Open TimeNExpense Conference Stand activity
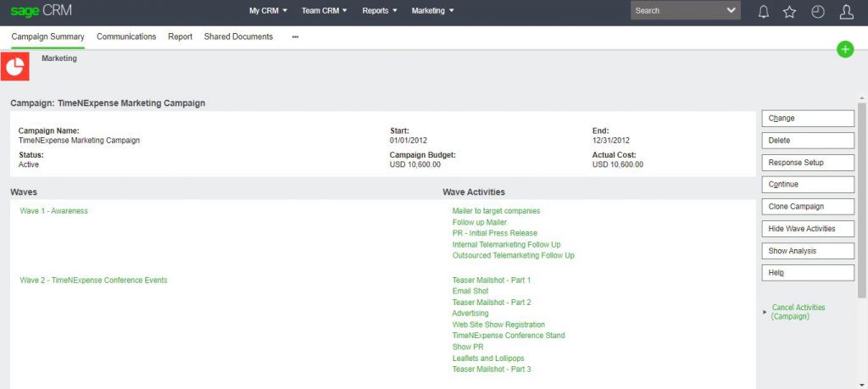This screenshot has height=389, width=868. coord(509,336)
